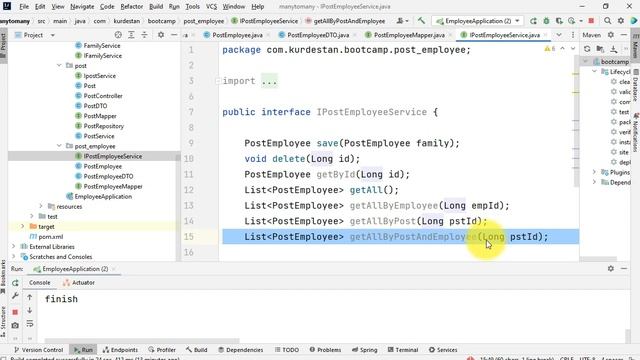Viewport: 640px width, 360px height.
Task: Click the console horizontal scrollbar
Action: click(142, 340)
